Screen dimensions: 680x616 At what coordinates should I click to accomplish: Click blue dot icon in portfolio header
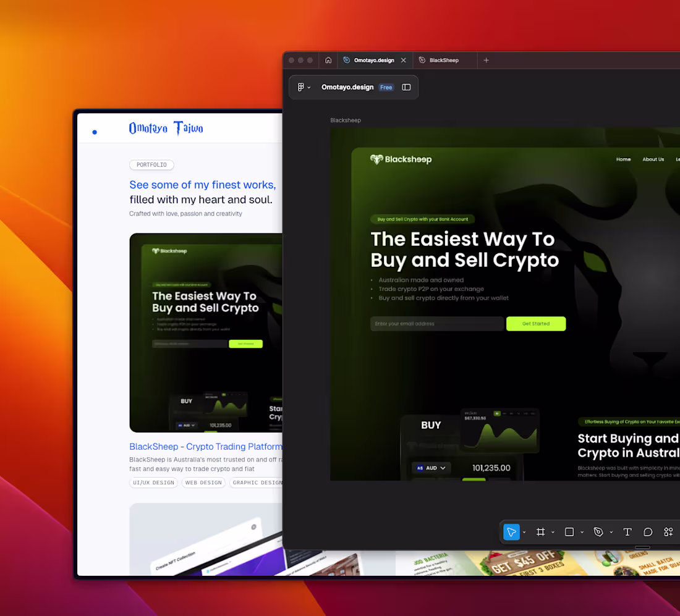pyautogui.click(x=95, y=132)
